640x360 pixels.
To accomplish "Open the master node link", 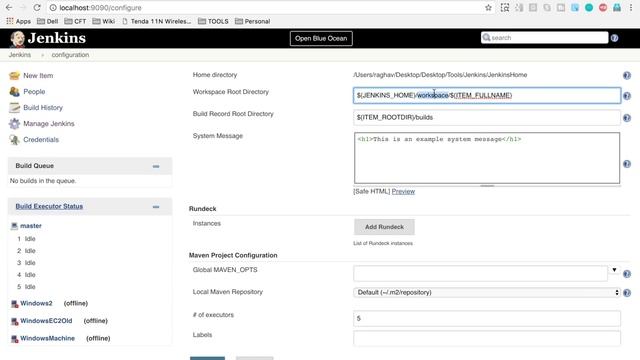I will 31,226.
